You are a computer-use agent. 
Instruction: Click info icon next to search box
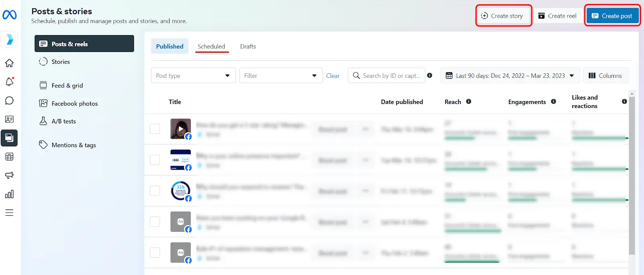click(x=429, y=75)
